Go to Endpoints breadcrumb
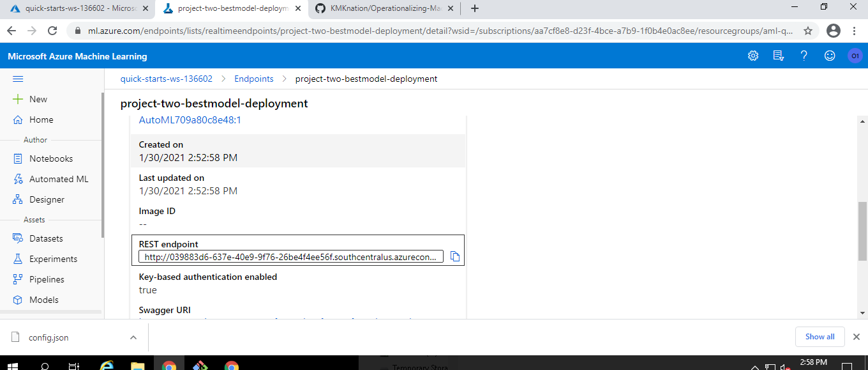The image size is (868, 370). [254, 79]
